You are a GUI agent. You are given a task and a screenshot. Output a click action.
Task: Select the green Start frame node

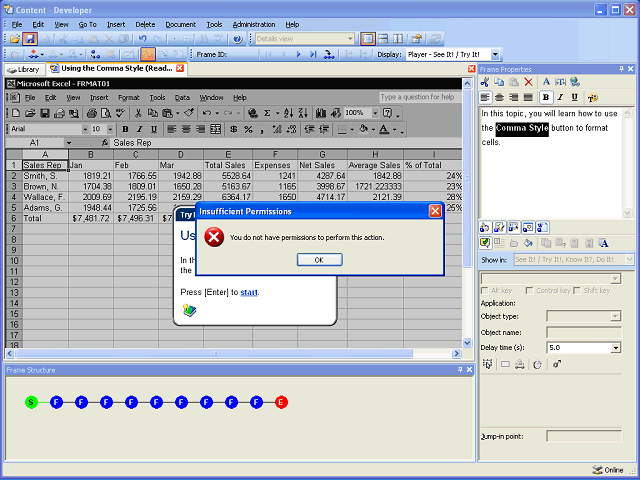click(x=31, y=402)
